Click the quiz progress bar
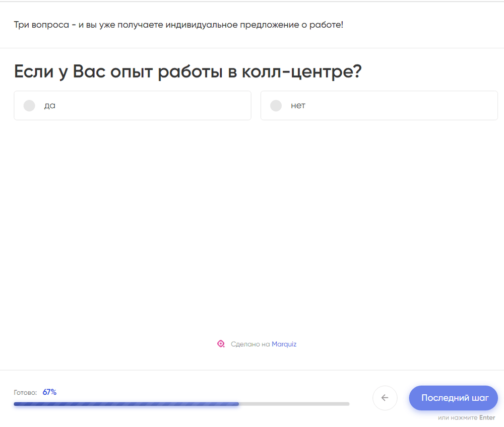The image size is (504, 427). click(181, 404)
